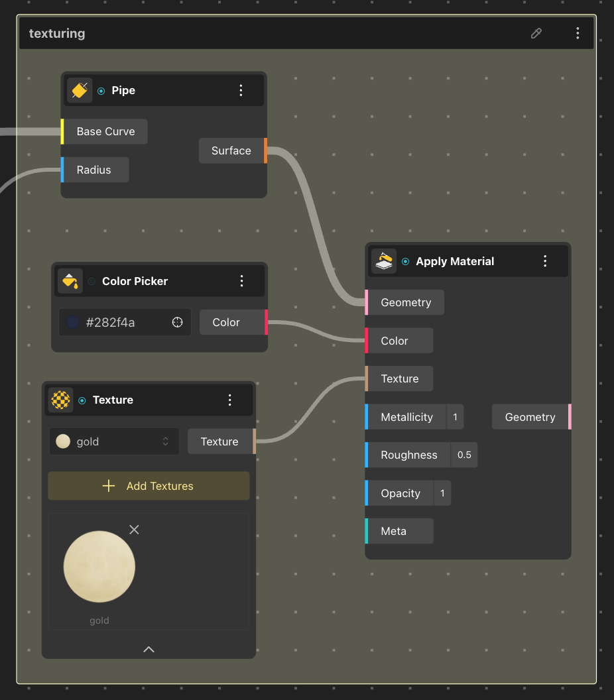The height and width of the screenshot is (700, 614).
Task: Select the gold texture thumbnail
Action: tap(99, 567)
